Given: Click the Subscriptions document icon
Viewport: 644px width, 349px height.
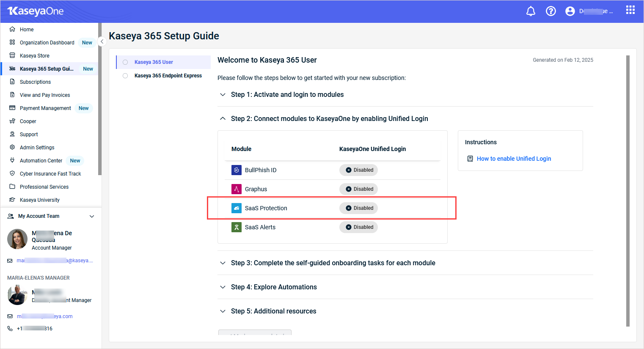Looking at the screenshot, I should tap(12, 82).
